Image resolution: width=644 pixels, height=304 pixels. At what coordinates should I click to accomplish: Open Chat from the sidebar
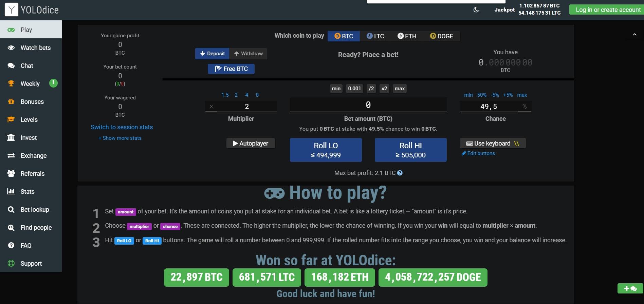(31, 65)
